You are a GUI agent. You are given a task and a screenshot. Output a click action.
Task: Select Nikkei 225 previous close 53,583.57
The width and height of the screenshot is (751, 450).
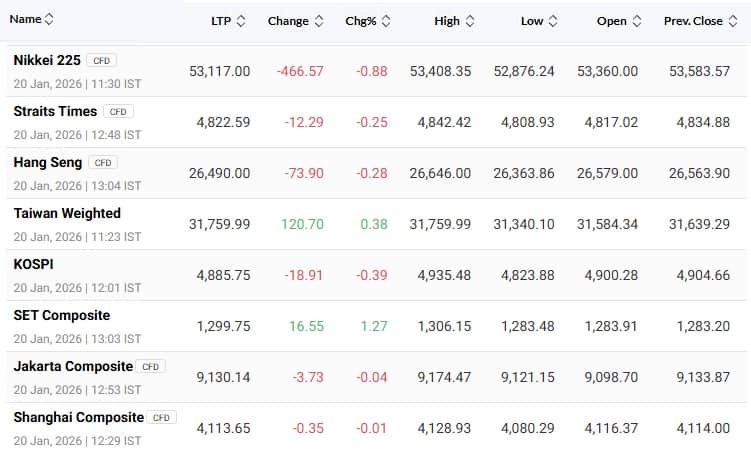coord(699,71)
